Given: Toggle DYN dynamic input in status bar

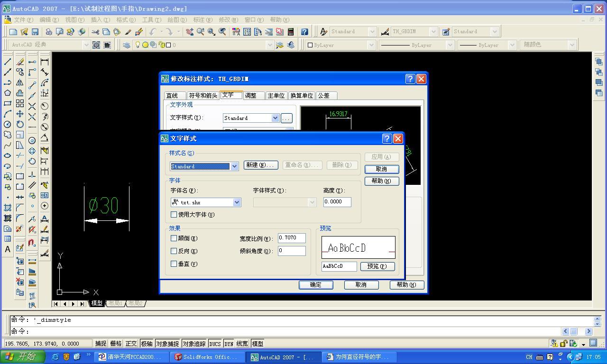Looking at the screenshot, I should (x=229, y=344).
